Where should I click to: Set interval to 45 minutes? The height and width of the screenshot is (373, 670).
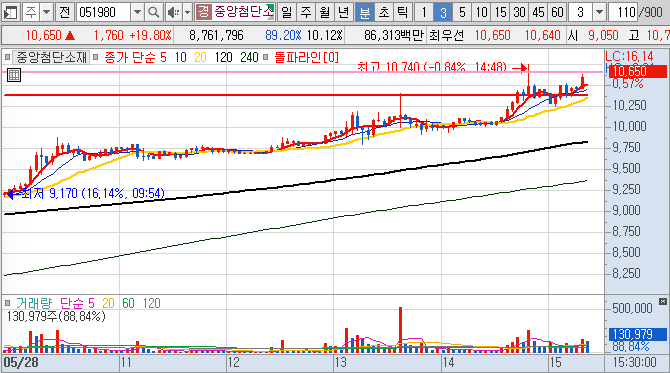point(538,12)
